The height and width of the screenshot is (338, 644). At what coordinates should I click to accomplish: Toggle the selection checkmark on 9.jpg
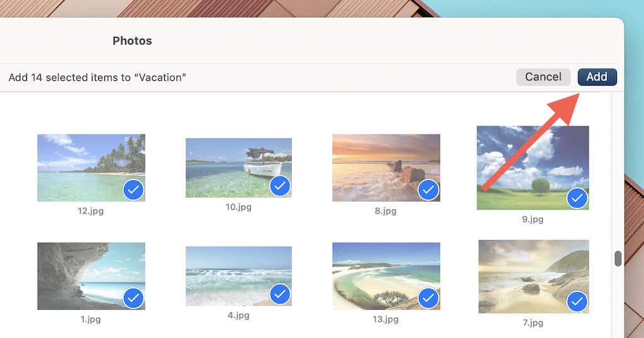click(x=577, y=198)
